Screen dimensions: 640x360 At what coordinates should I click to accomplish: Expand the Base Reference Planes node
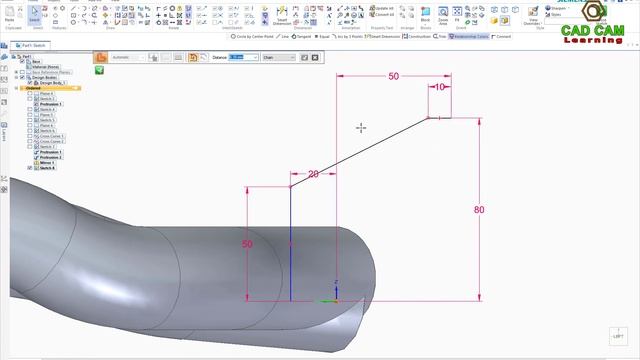coord(16,72)
